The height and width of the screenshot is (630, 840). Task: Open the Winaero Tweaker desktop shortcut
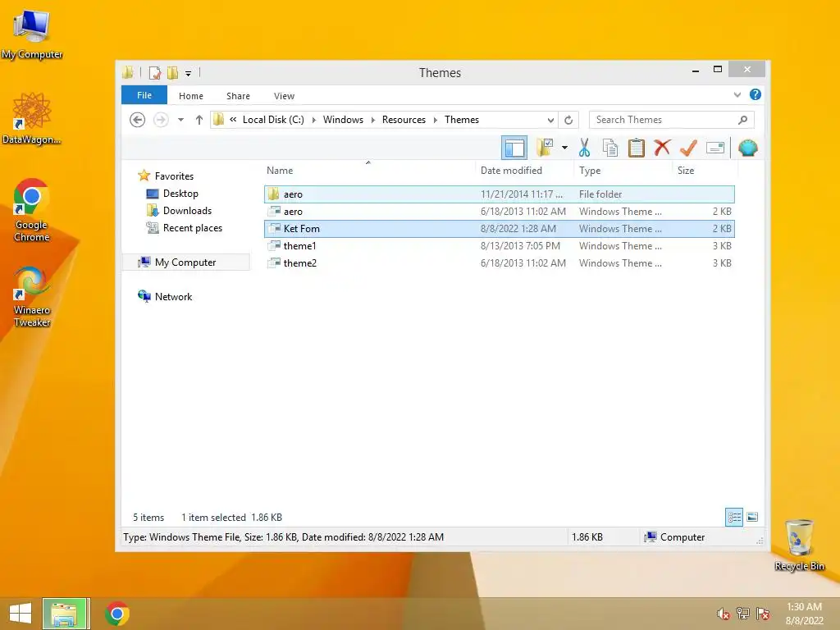pos(32,296)
